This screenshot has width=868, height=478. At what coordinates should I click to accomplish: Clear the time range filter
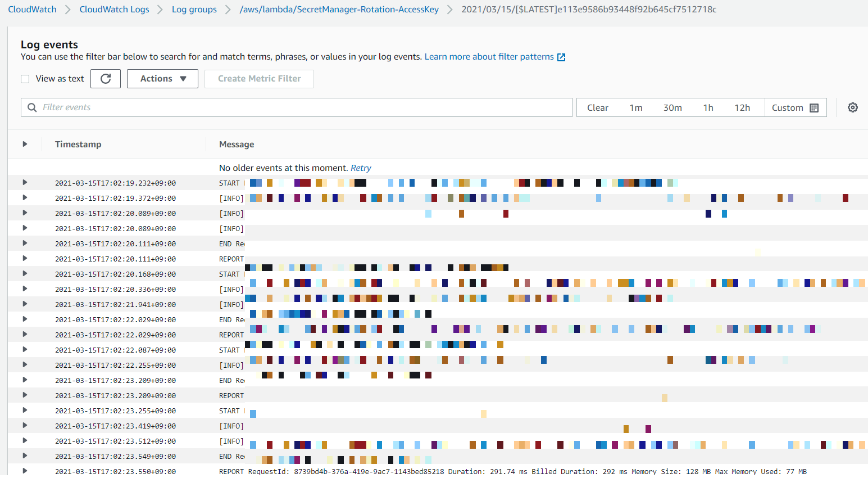point(598,108)
